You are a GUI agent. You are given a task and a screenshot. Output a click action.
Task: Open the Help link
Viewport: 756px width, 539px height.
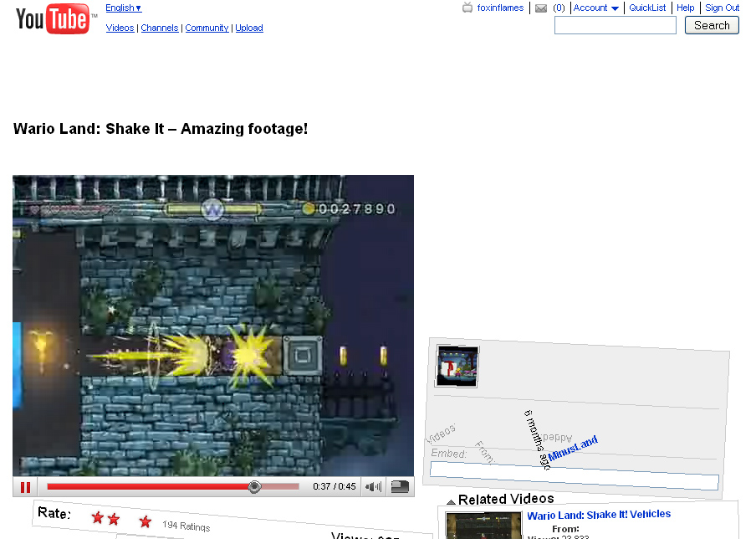click(x=685, y=8)
